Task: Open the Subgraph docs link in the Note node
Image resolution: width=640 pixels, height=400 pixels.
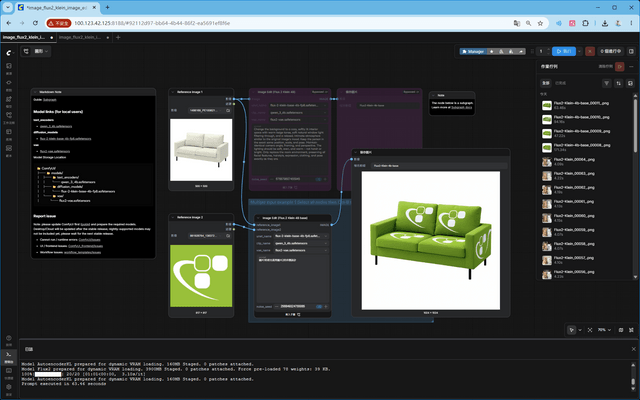Action: 462,107
